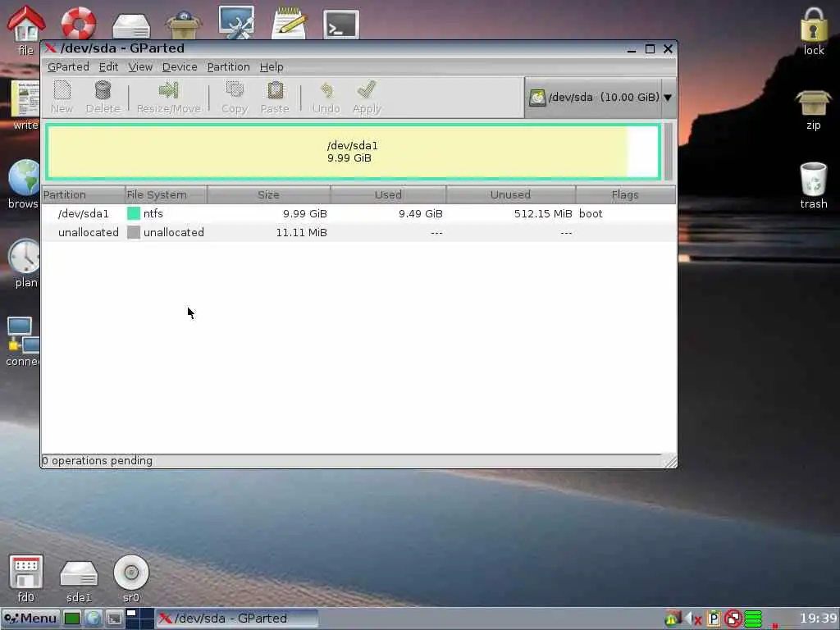840x630 pixels.
Task: Click the terminal taskbar launcher icon
Action: pos(114,619)
